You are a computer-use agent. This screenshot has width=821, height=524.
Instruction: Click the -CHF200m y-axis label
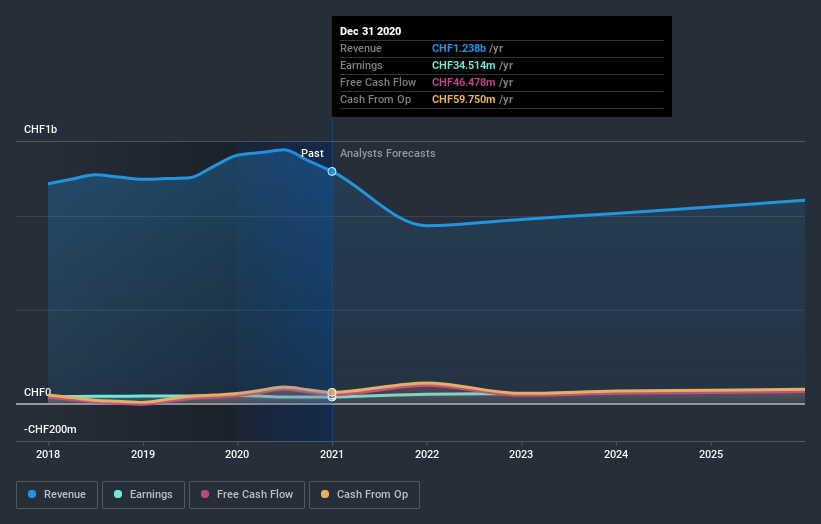tap(50, 429)
